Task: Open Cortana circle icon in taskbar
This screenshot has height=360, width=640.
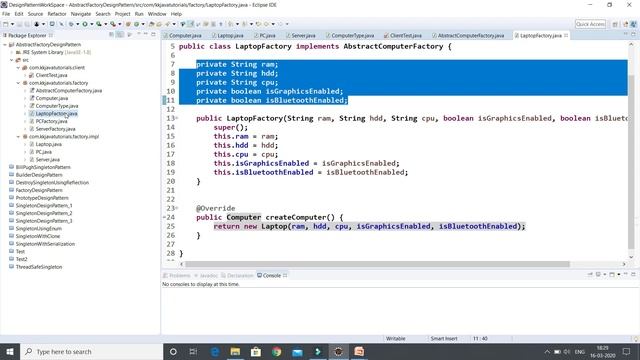Action: [173, 351]
